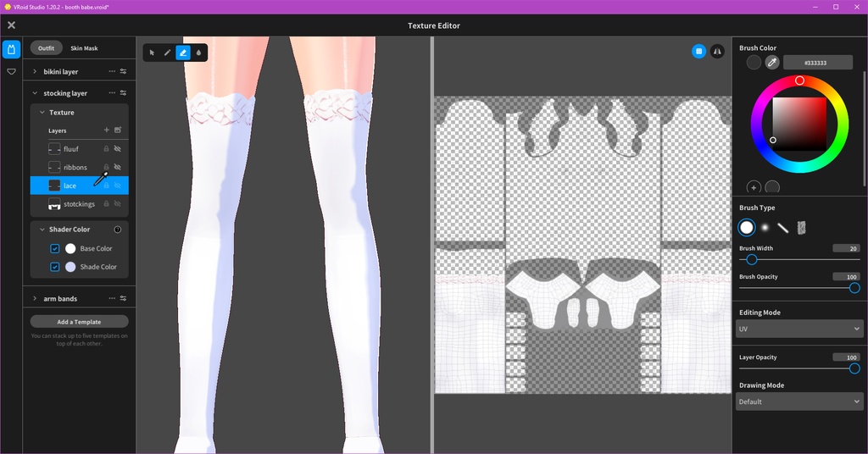Open Shader Color help icon
The height and width of the screenshot is (454, 868).
click(117, 230)
